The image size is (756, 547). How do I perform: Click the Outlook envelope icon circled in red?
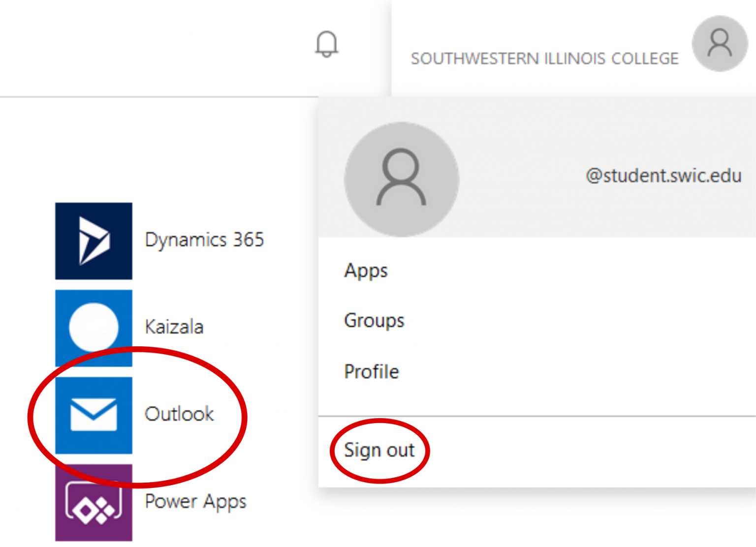pos(94,416)
